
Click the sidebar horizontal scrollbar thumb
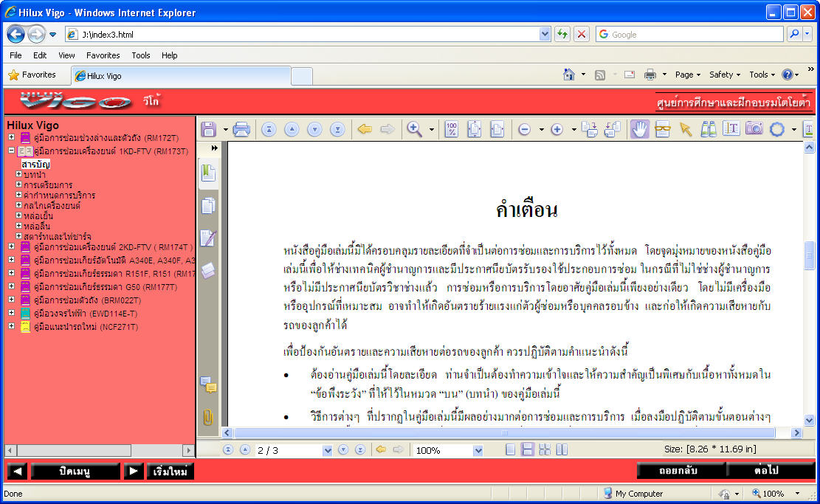pyautogui.click(x=74, y=450)
